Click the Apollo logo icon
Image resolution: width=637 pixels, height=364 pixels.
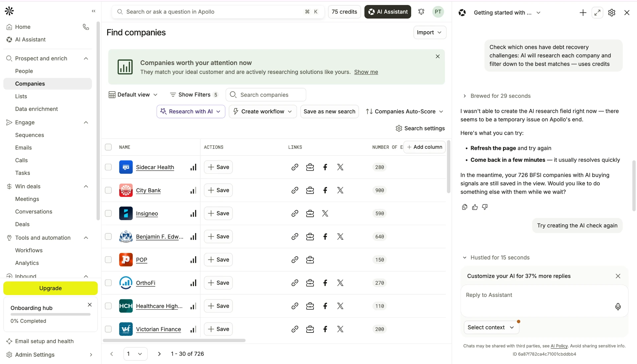[9, 11]
